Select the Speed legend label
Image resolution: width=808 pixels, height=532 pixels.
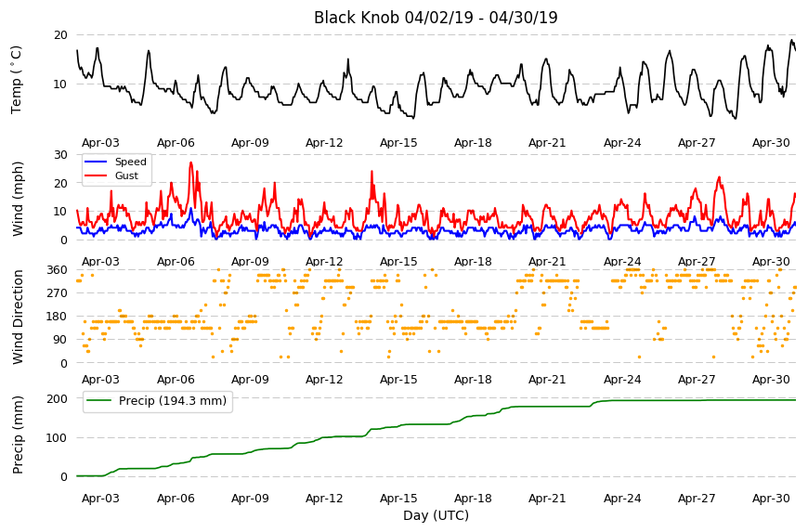(130, 162)
